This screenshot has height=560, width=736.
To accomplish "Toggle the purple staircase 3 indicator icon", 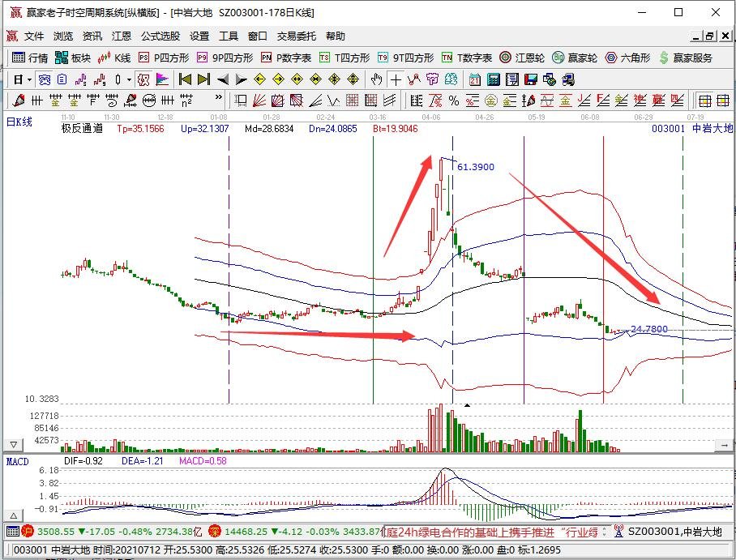I will coord(81,79).
